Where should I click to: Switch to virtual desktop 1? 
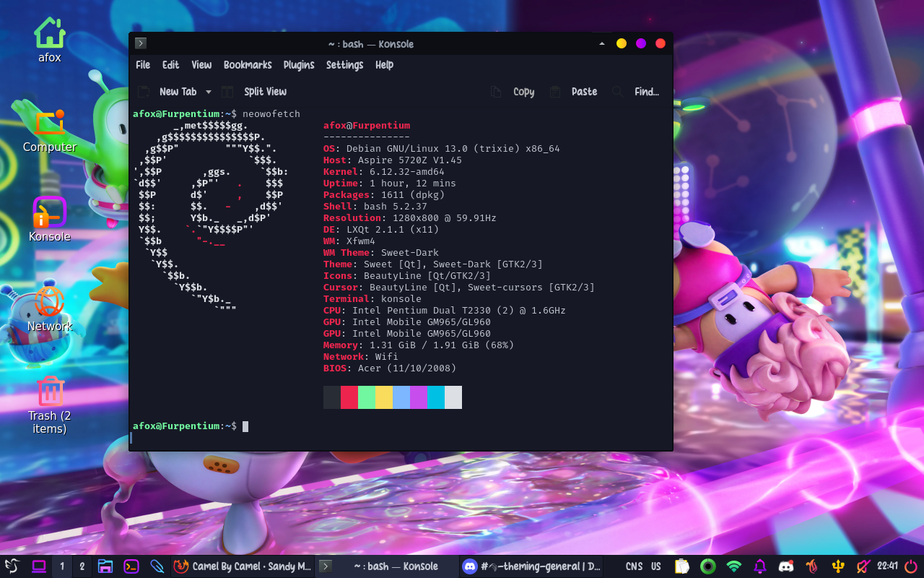coord(62,566)
